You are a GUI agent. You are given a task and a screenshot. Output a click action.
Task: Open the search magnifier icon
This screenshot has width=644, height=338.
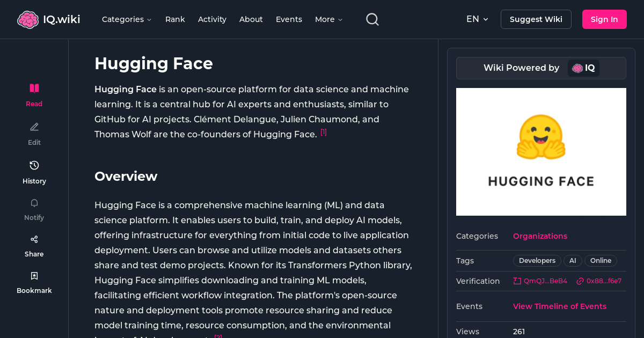pyautogui.click(x=372, y=19)
